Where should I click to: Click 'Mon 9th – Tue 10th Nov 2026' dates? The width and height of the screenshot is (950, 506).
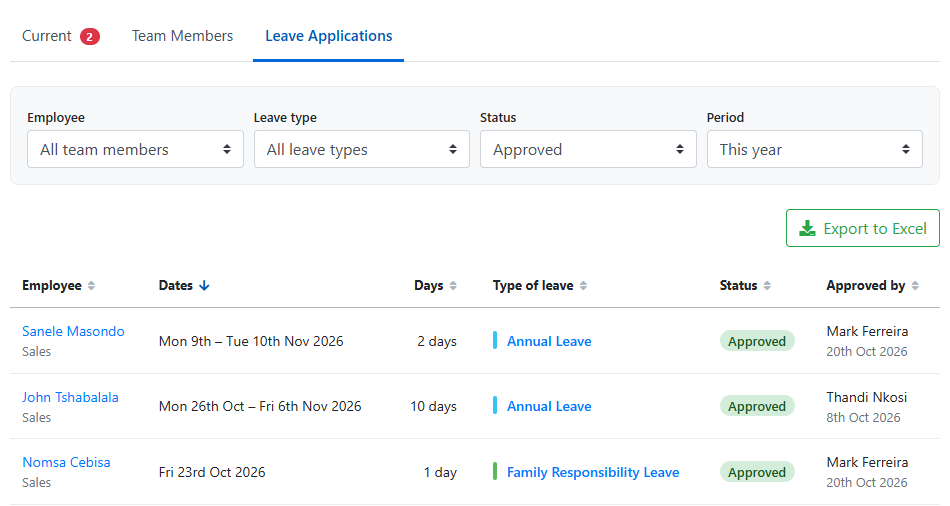251,341
